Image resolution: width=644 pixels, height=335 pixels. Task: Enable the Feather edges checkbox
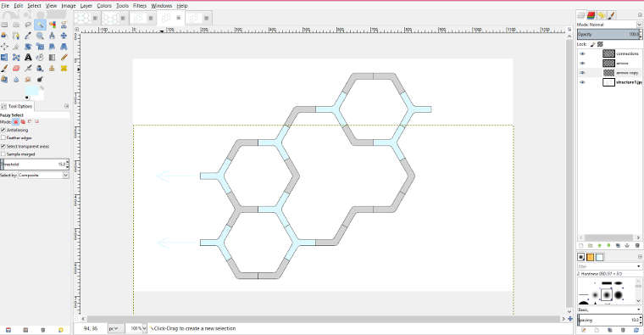pos(3,137)
